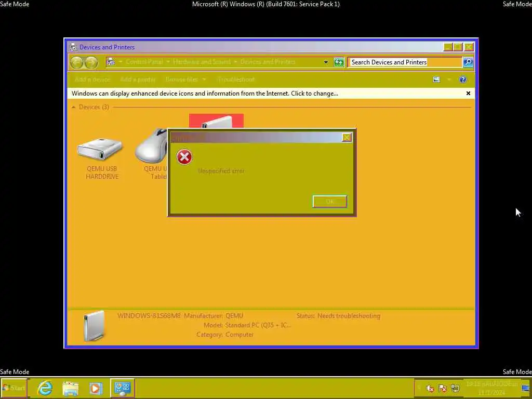This screenshot has height=399, width=532.
Task: Click the search magnifier button
Action: point(468,62)
